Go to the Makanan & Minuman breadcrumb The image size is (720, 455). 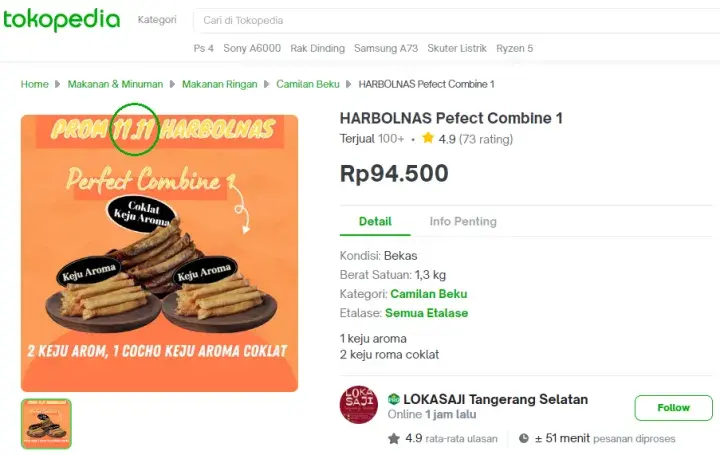(115, 84)
